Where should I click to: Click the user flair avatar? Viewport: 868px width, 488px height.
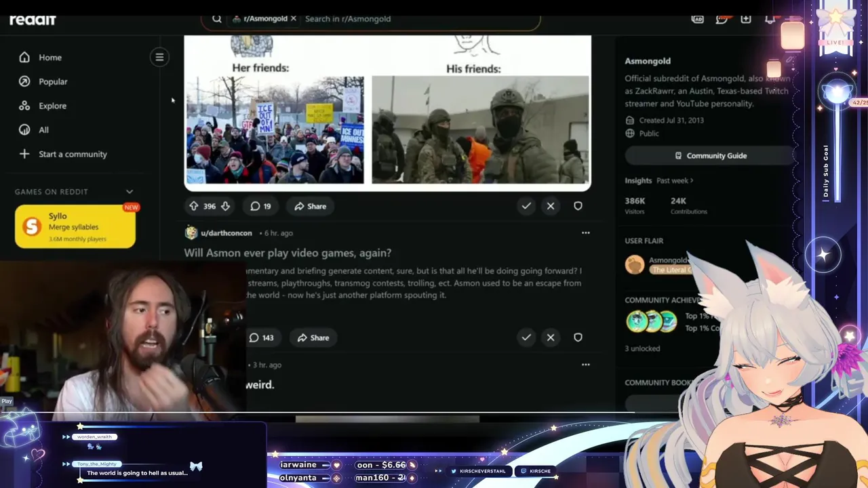coord(635,264)
